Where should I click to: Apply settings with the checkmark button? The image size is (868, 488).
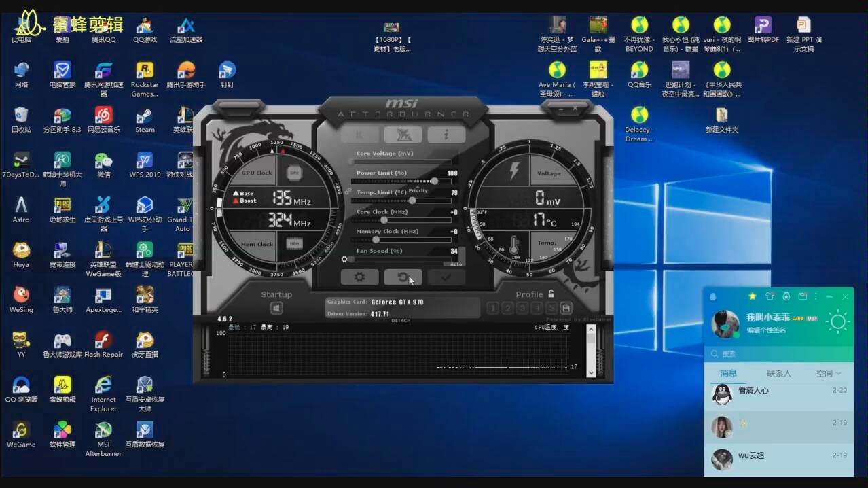[446, 277]
